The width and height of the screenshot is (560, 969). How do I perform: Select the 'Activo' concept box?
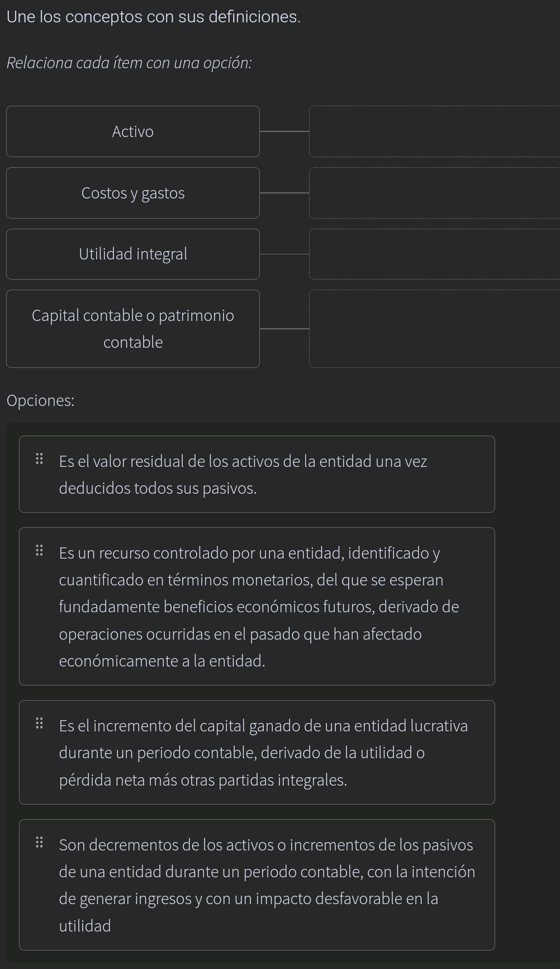click(x=133, y=131)
